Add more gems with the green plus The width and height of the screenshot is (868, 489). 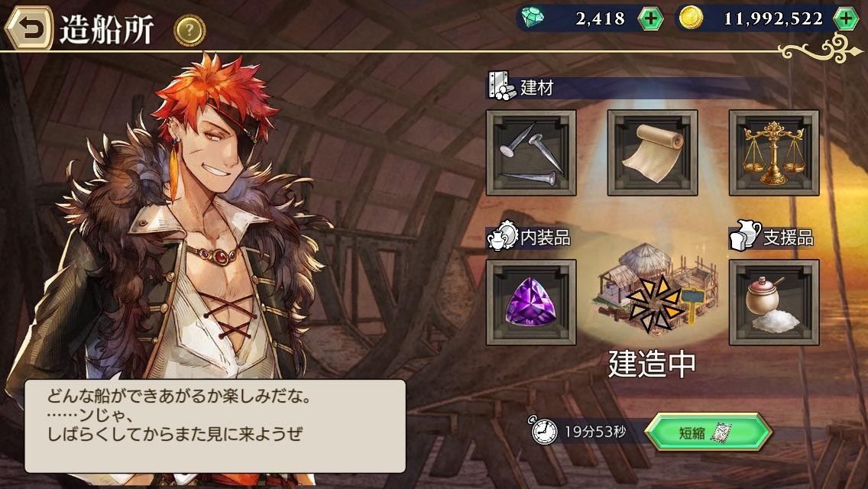point(650,19)
